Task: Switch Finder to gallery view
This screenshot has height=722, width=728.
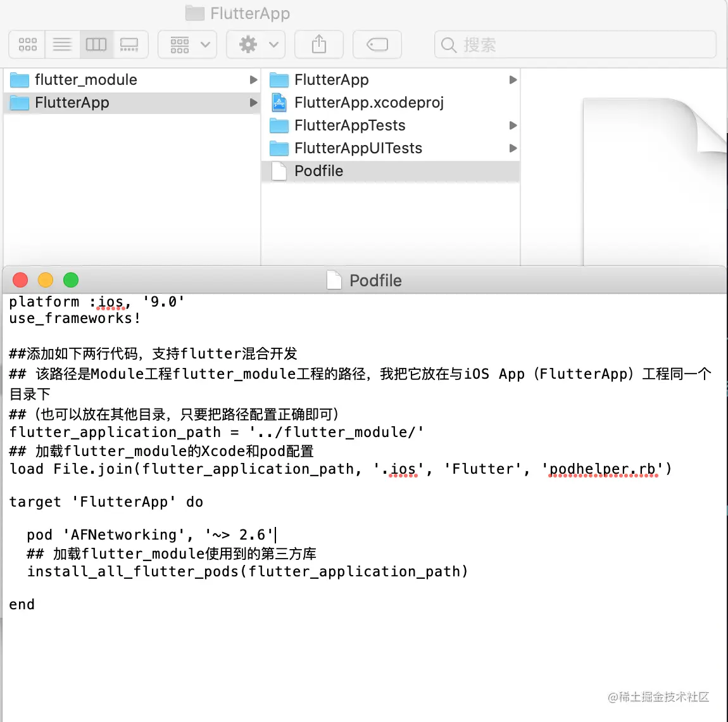Action: (x=130, y=44)
